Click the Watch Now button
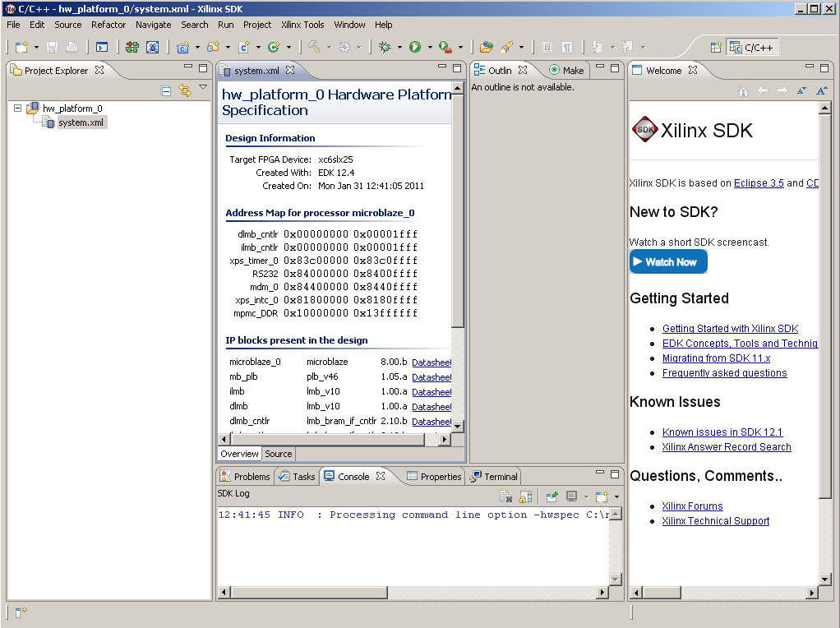The image size is (840, 628). click(x=668, y=262)
